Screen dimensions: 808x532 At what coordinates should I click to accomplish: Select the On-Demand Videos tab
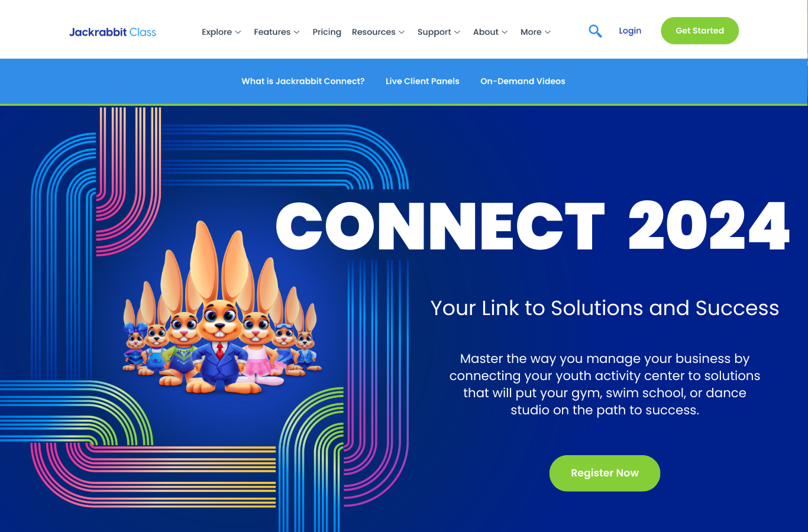523,81
